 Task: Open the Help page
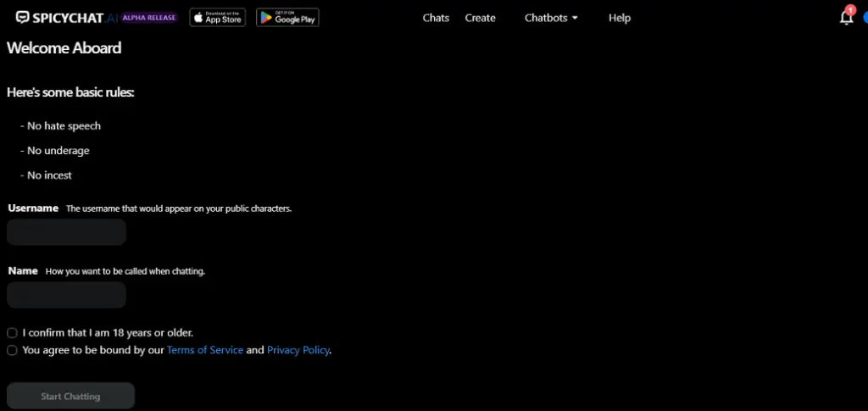[620, 18]
